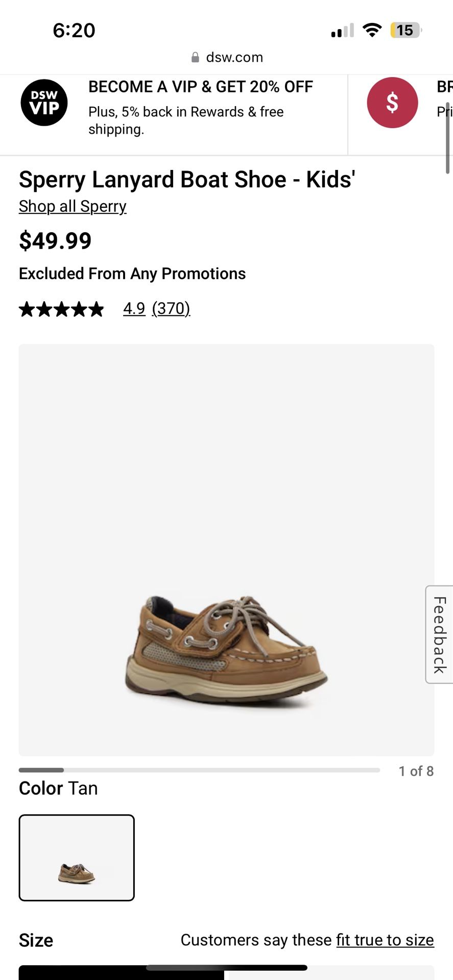
Task: Tap the Wi-Fi status icon
Action: click(x=372, y=31)
